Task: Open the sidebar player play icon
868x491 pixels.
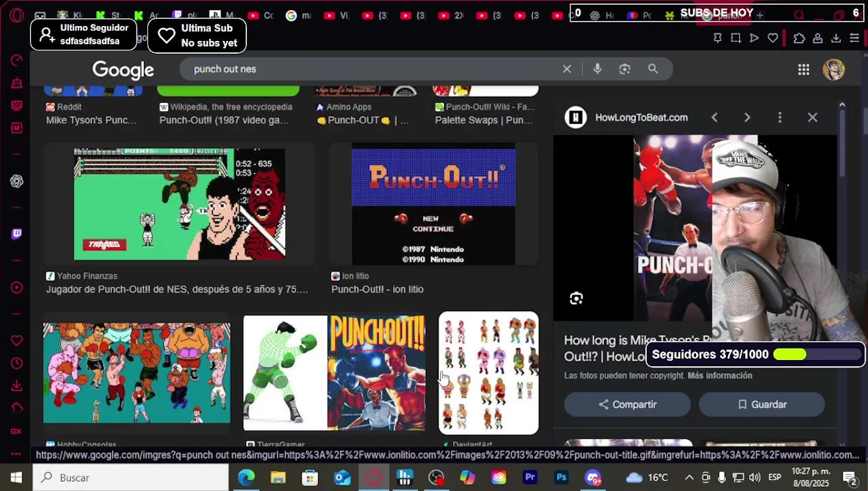Action: click(x=17, y=287)
